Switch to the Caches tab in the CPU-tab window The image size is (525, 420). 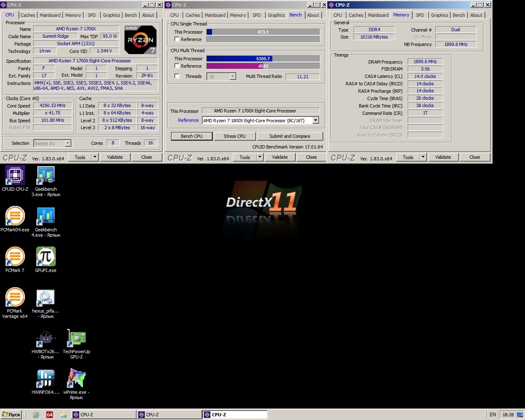28,15
